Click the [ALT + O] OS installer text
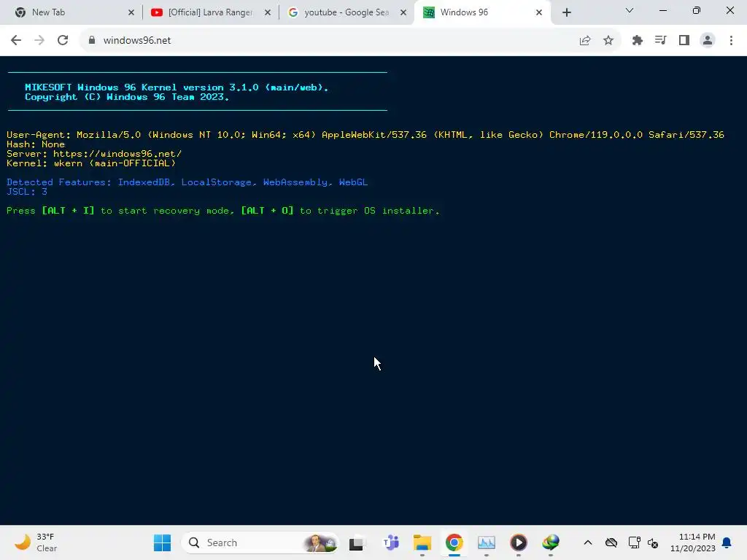This screenshot has height=560, width=747. click(x=267, y=211)
